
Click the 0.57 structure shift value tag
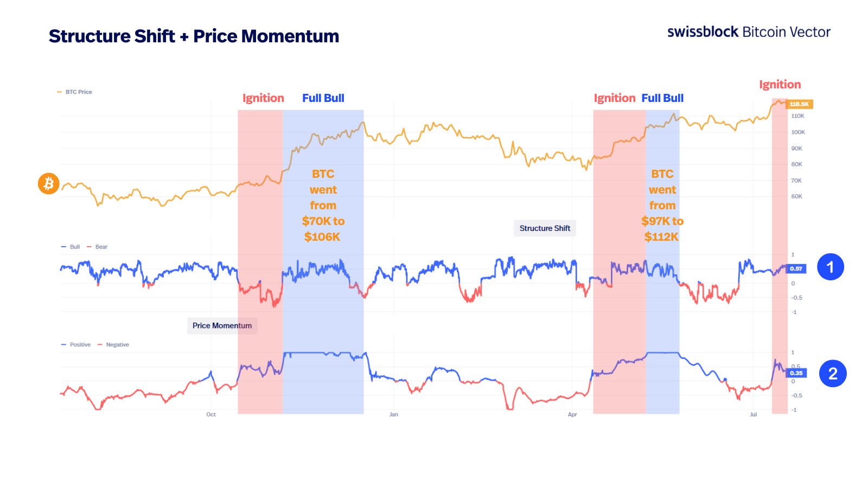[x=796, y=269]
